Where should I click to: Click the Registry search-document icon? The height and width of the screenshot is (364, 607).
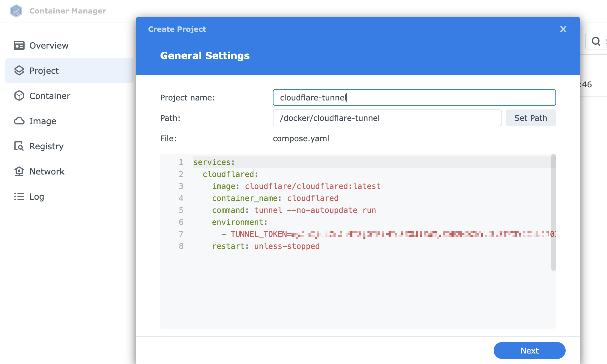click(x=19, y=146)
